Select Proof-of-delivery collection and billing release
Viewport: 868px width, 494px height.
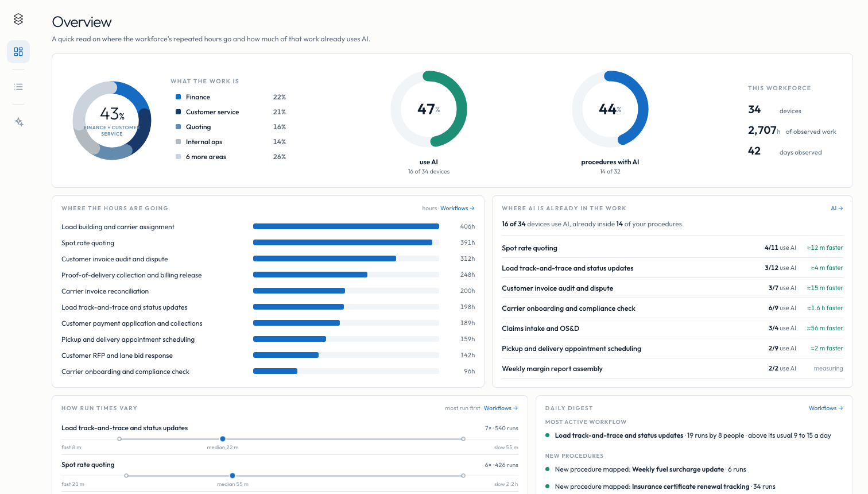pos(268,275)
